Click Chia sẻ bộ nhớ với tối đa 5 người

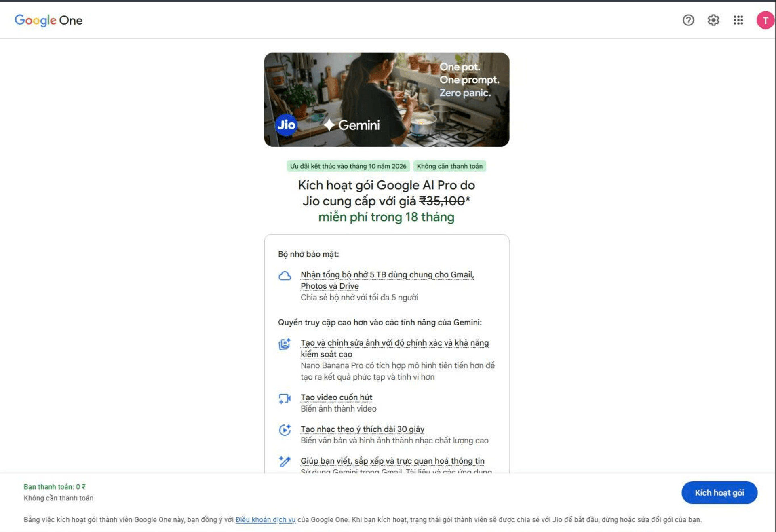pyautogui.click(x=359, y=298)
